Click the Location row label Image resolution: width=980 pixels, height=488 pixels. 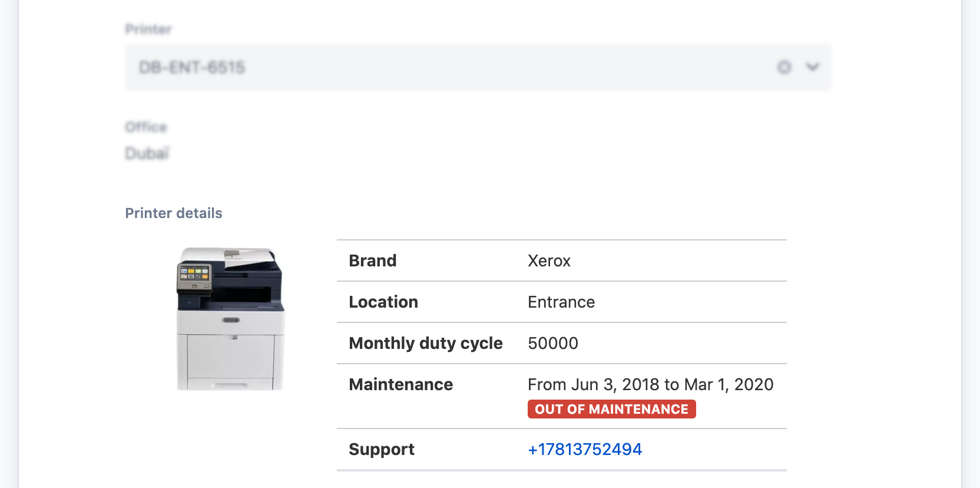[x=383, y=302]
